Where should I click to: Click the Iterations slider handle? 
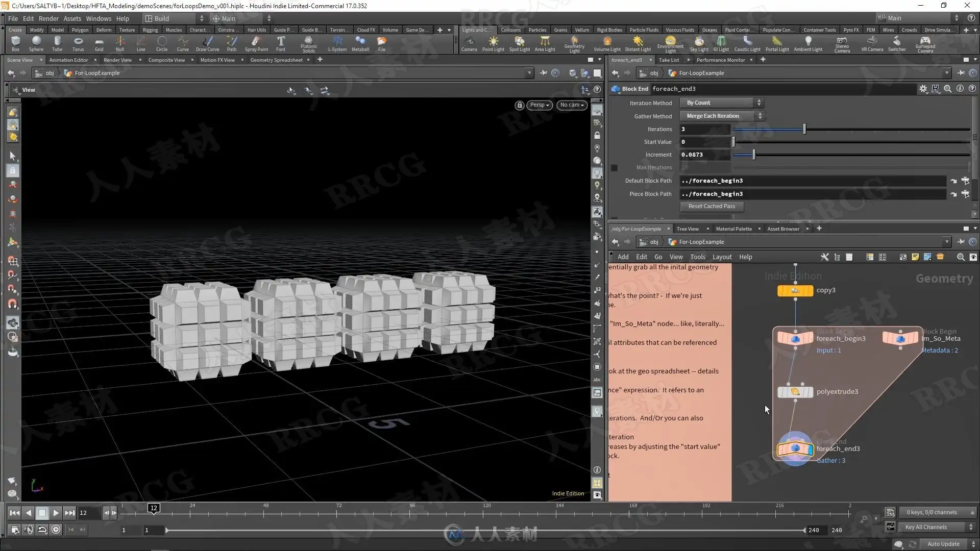click(x=804, y=129)
